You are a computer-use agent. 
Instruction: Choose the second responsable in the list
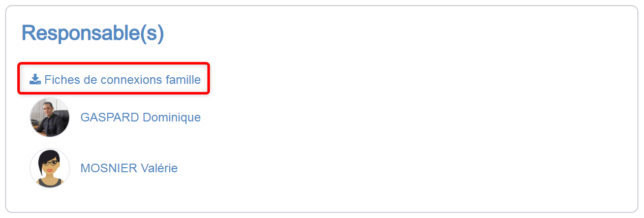tap(129, 168)
